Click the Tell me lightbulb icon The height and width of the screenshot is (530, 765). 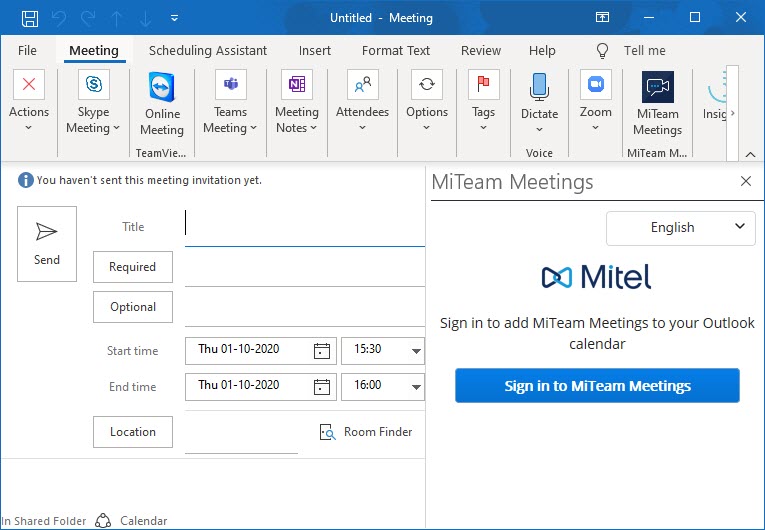tap(602, 50)
